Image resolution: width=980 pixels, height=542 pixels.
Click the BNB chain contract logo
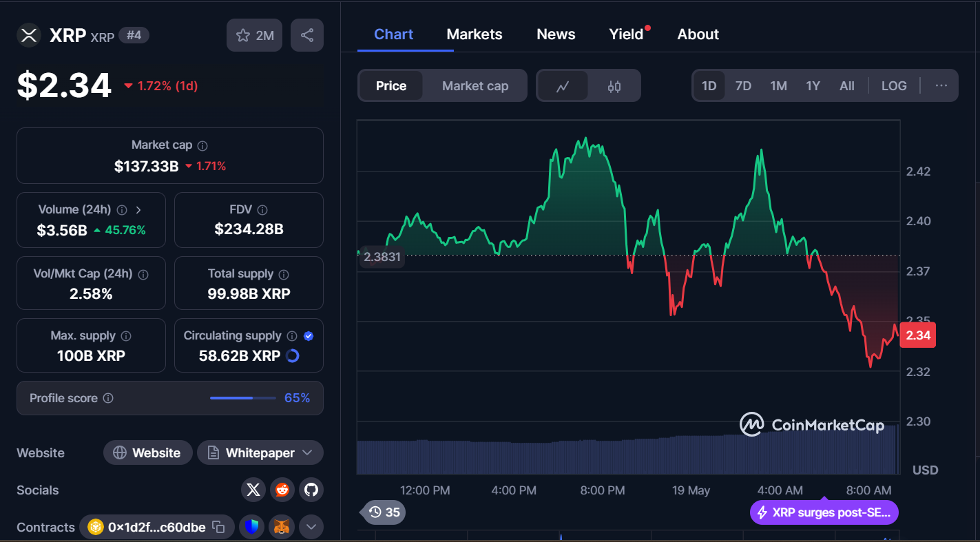pos(95,527)
